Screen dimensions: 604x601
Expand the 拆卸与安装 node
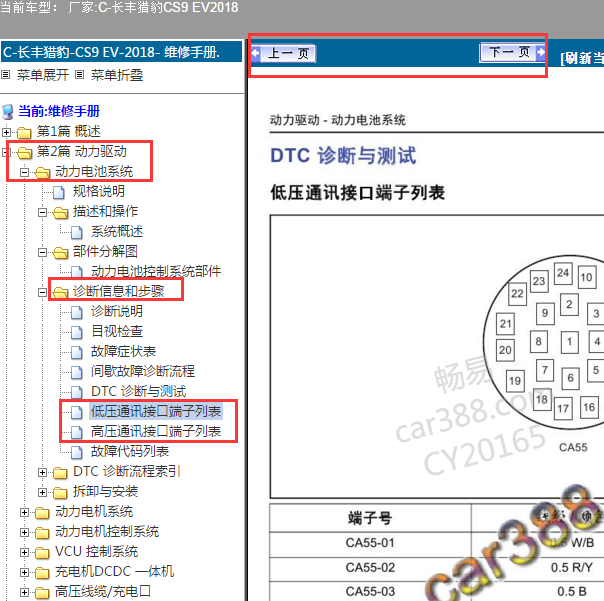(x=42, y=492)
